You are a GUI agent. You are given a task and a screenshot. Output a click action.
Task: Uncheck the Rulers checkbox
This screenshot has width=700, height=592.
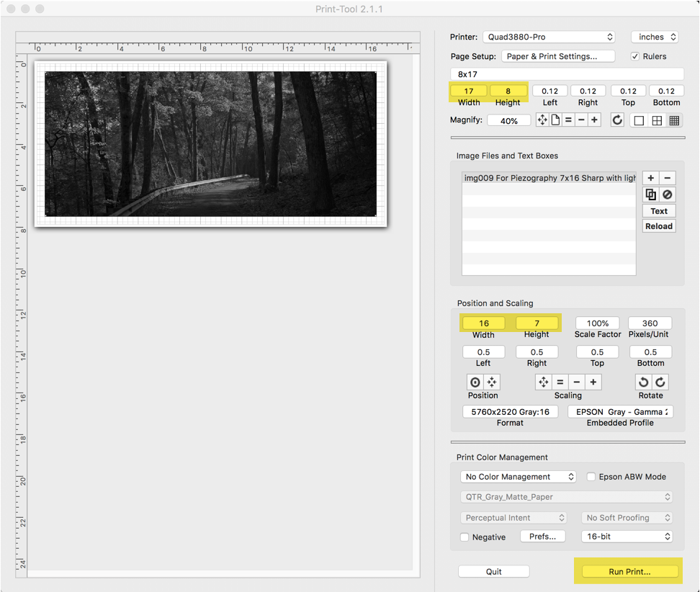click(x=635, y=56)
